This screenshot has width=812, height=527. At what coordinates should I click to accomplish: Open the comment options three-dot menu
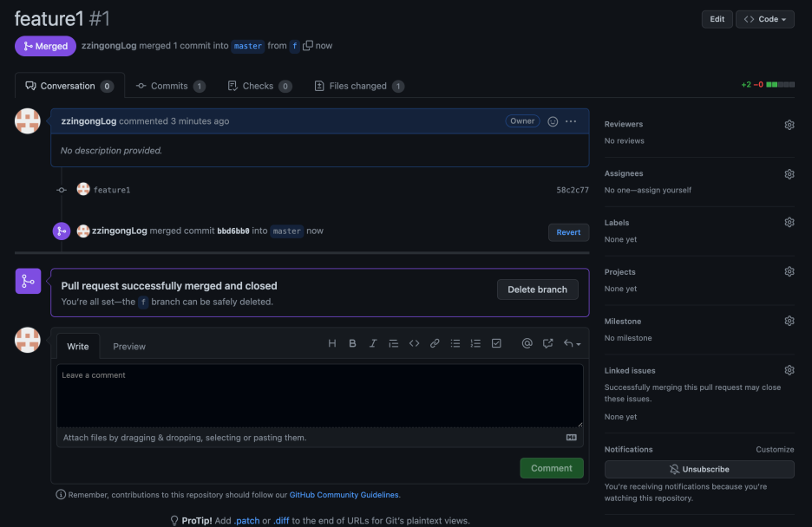571,121
